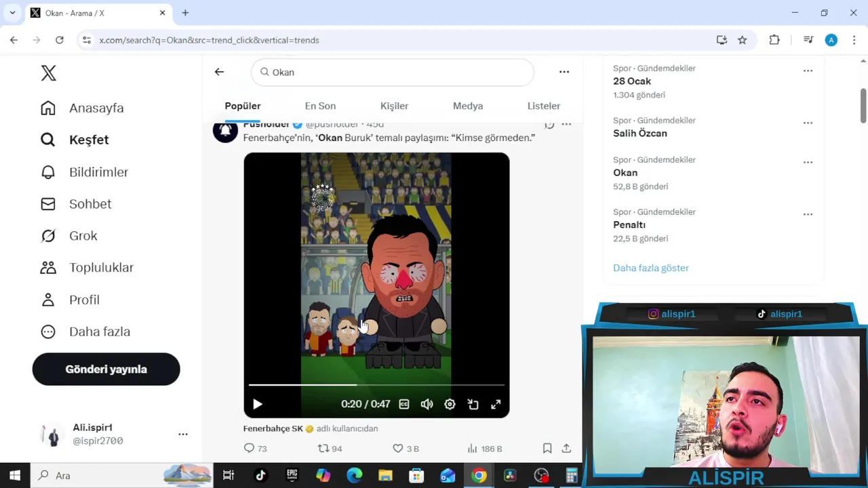Viewport: 868px width, 488px height.
Task: Open Fenerbahçe SK source account link
Action: click(273, 428)
